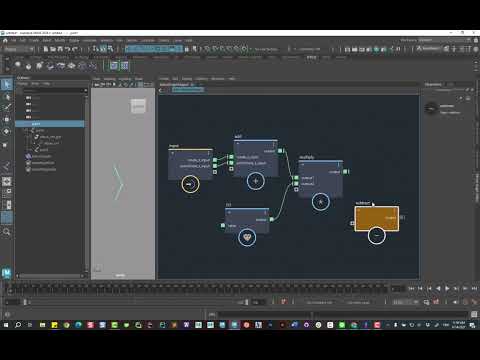This screenshot has height=360, width=480.
Task: Click the Outliner search field
Action: tap(53, 90)
